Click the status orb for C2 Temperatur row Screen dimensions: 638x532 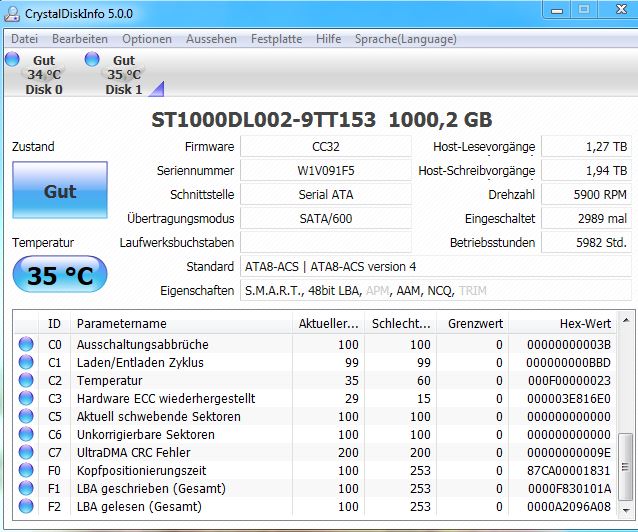click(26, 380)
